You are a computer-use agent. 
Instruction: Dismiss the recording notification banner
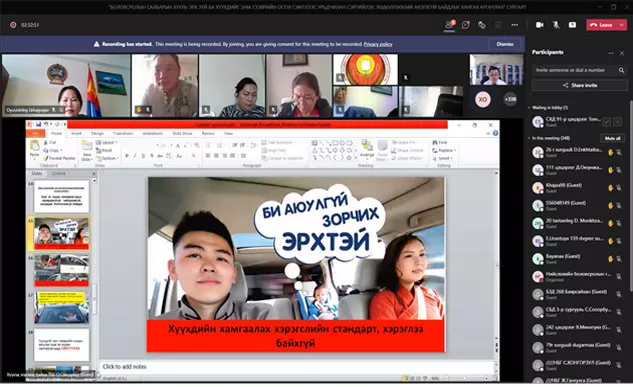505,44
